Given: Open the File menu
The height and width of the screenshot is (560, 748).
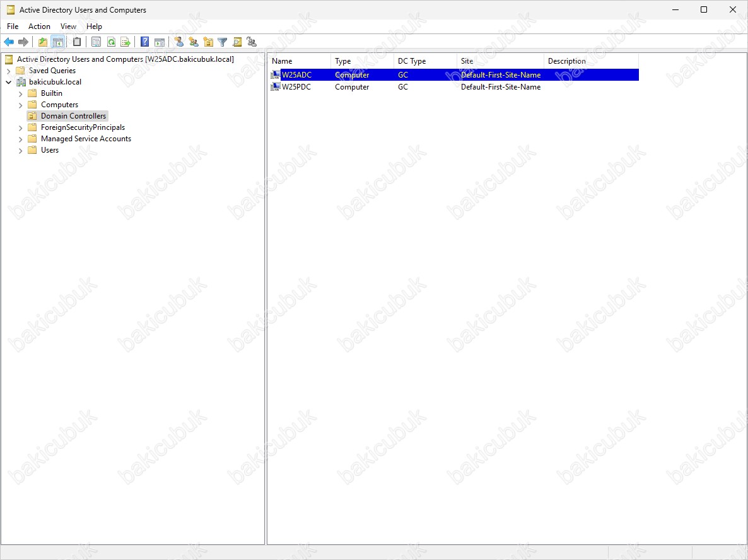Looking at the screenshot, I should [x=13, y=26].
